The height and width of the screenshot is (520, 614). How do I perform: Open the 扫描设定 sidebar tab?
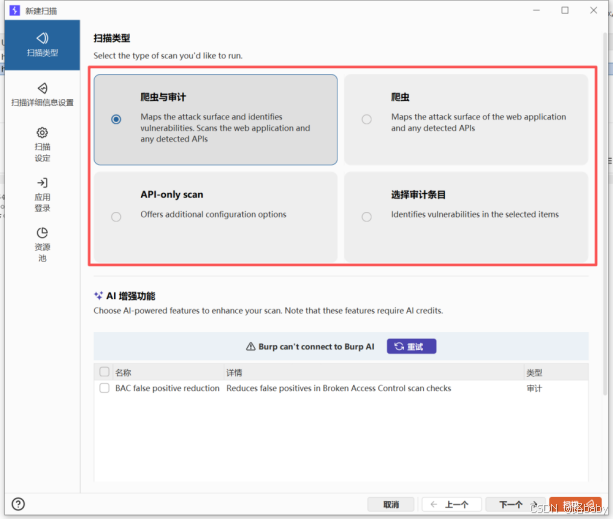coord(42,144)
